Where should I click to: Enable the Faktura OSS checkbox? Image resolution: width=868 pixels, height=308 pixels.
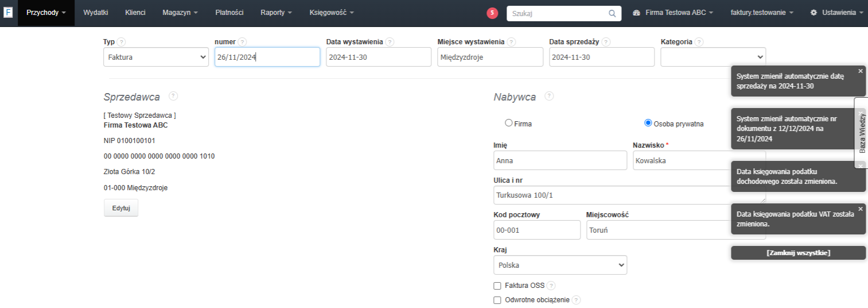point(497,286)
